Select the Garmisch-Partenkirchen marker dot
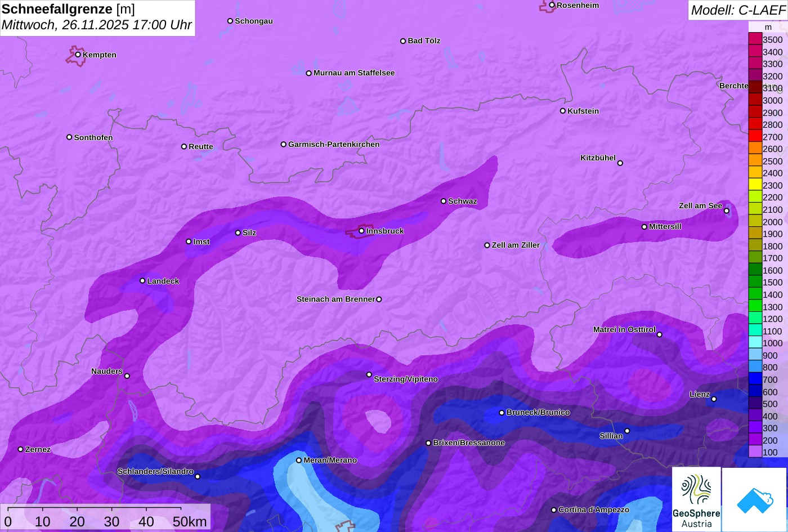 click(x=284, y=144)
